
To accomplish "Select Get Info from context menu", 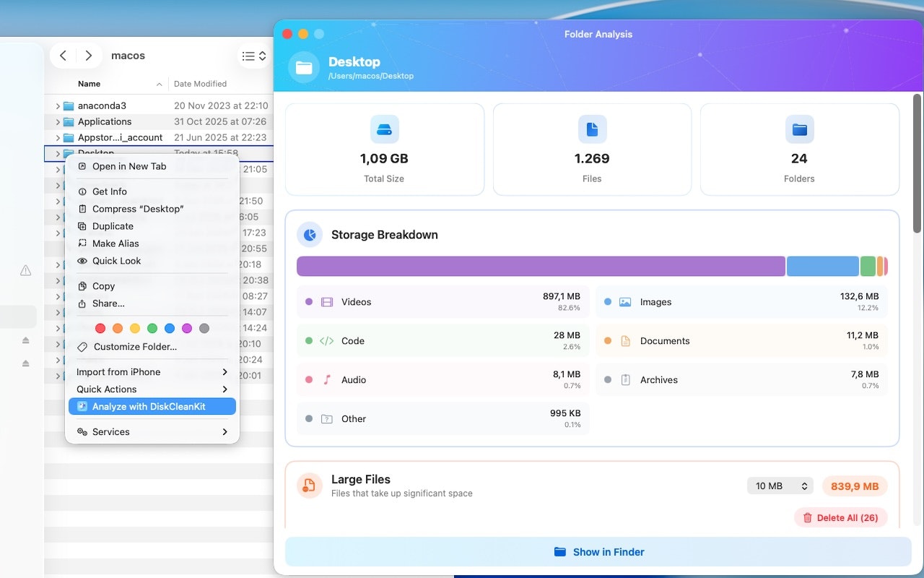I will 152,191.
